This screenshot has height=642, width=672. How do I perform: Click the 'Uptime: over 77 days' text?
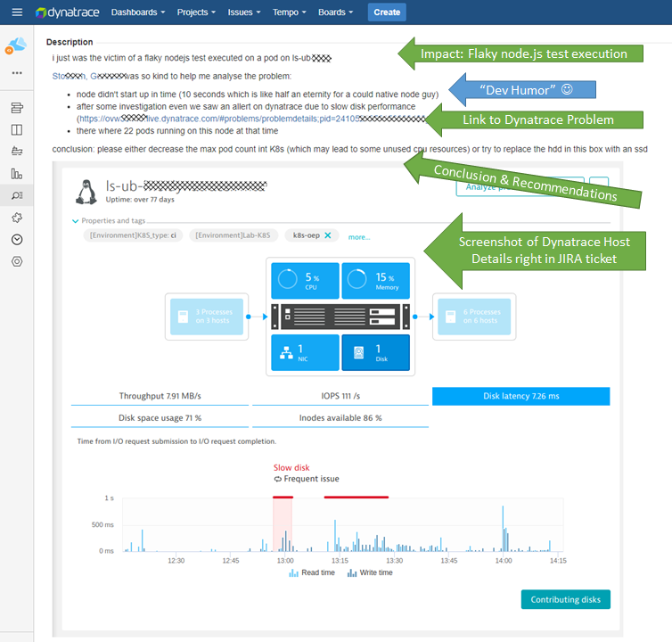tap(140, 200)
